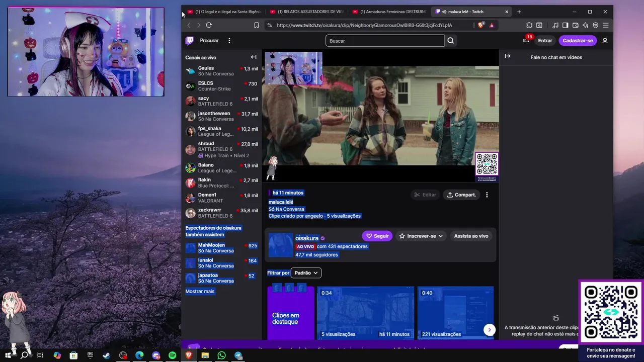Open OBS Studio from the taskbar
The width and height of the screenshot is (644, 362).
pyautogui.click(x=123, y=355)
